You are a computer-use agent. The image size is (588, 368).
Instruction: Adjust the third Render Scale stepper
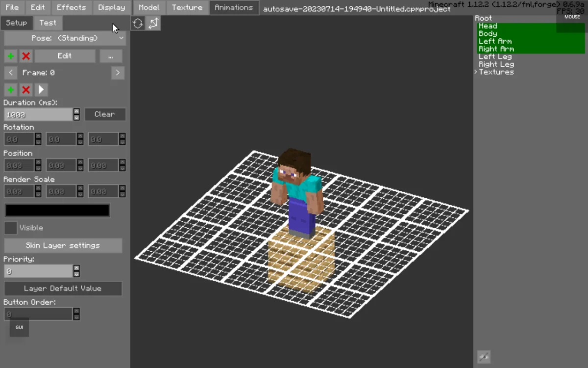pyautogui.click(x=122, y=191)
